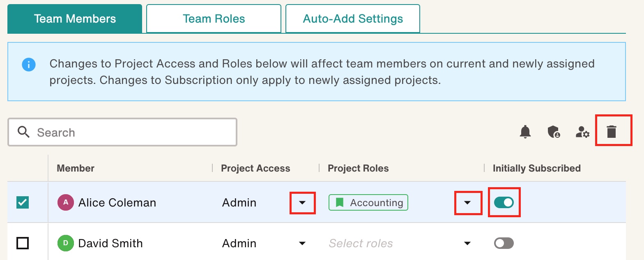Viewport: 644px width, 260px height.
Task: Click the search magnifier icon
Action: [24, 132]
